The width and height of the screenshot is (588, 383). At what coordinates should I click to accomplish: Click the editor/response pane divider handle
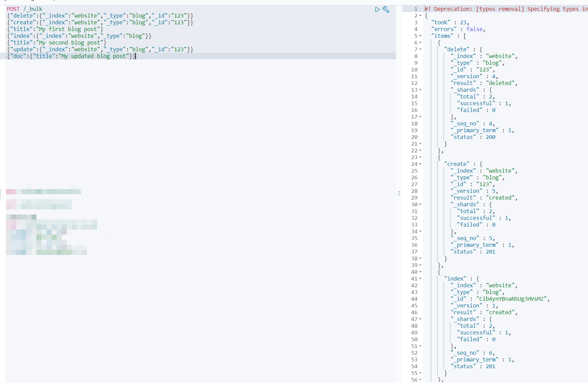399,193
